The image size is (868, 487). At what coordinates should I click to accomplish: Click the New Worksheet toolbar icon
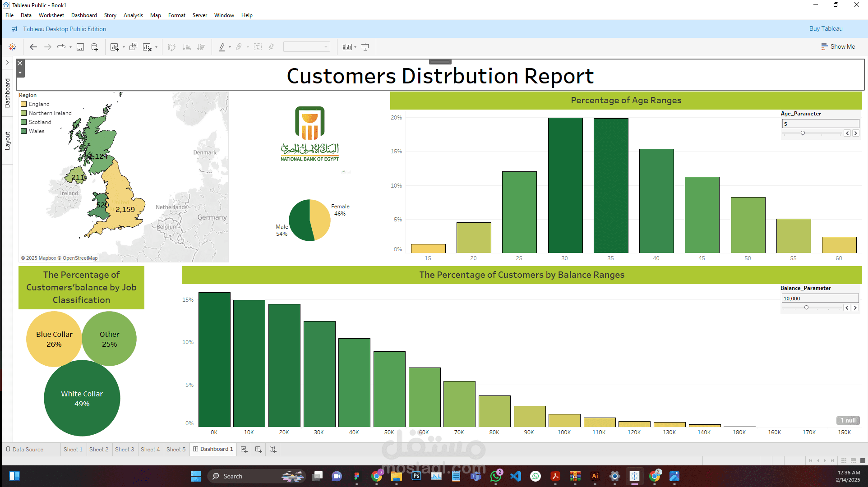pyautogui.click(x=115, y=47)
